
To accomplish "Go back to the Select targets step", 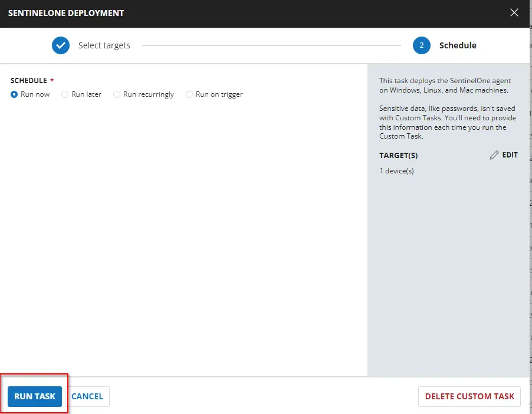I will pos(104,45).
